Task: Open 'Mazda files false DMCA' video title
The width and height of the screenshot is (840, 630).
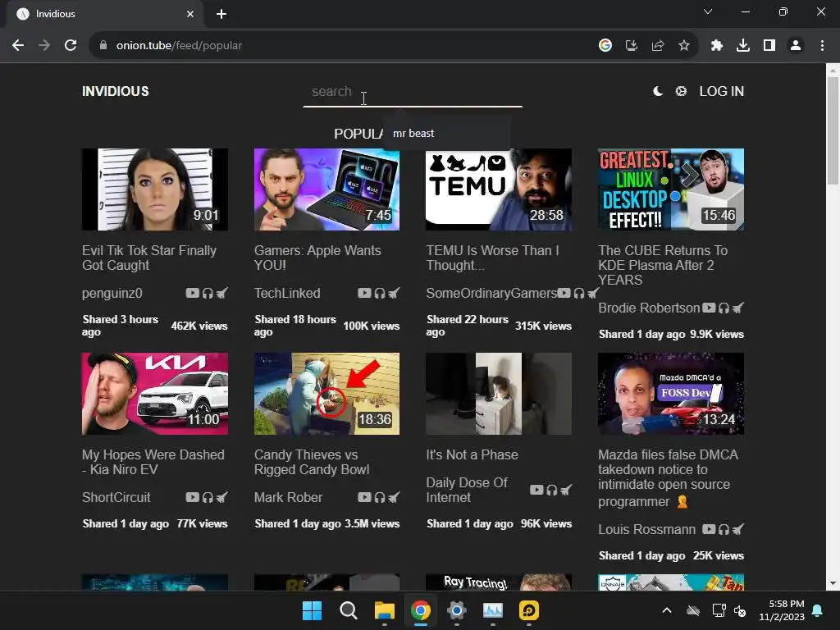Action: click(x=668, y=478)
